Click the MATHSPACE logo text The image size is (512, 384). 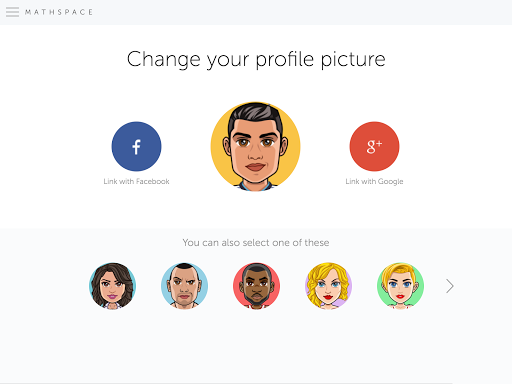coord(59,12)
